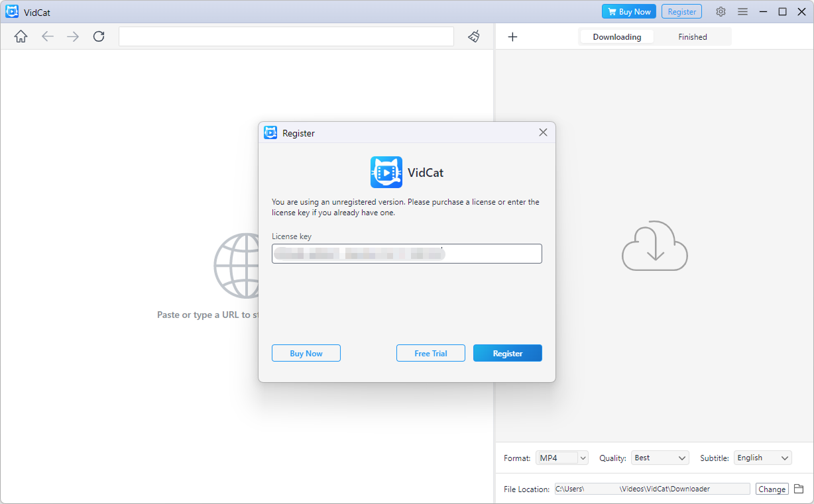
Task: Open settings gear in title bar
Action: pos(721,12)
